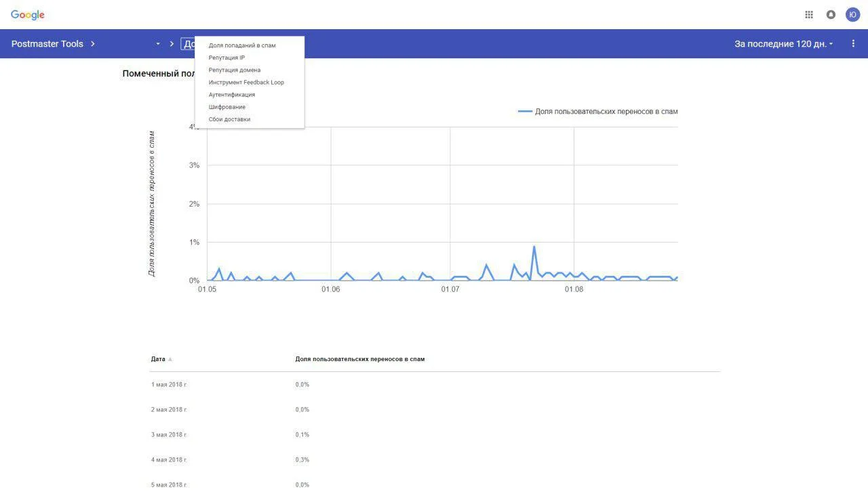
Task: Choose Аутентификация in the dropdown menu
Action: pos(232,95)
